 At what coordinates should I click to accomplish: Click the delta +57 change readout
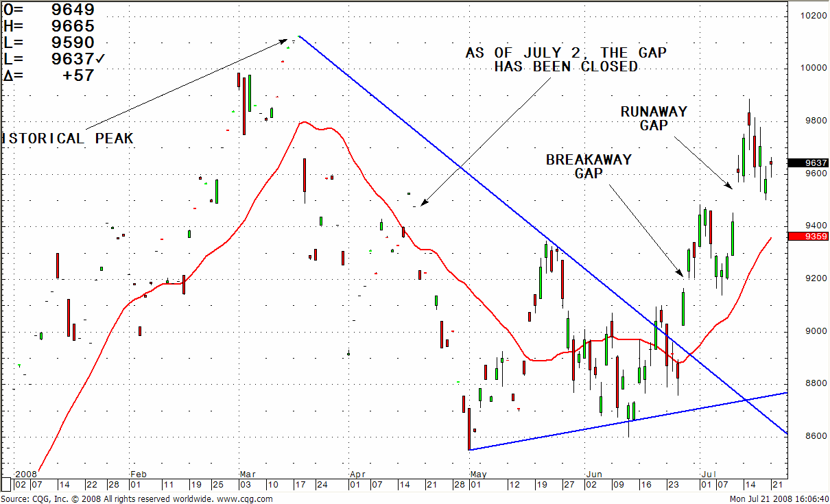[78, 75]
